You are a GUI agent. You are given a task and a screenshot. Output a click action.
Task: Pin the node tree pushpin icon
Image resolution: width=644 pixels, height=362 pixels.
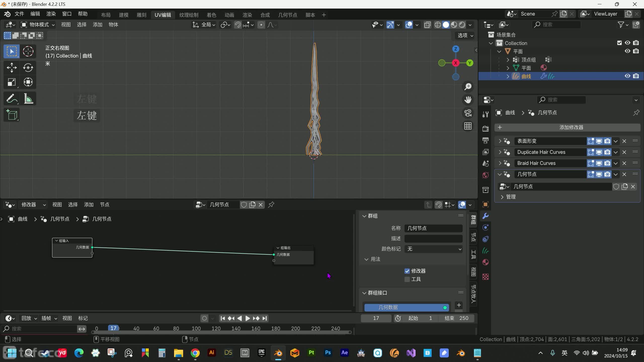pos(271,205)
